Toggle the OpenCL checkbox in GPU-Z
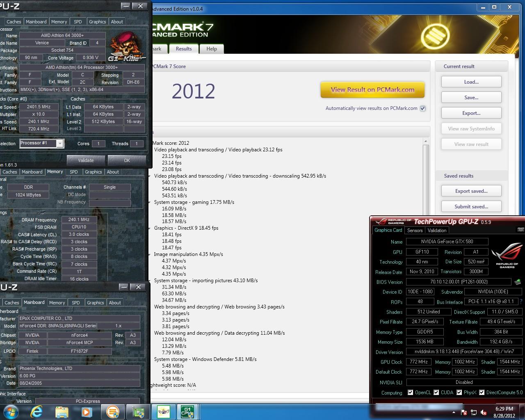The width and height of the screenshot is (525, 420). click(x=410, y=393)
